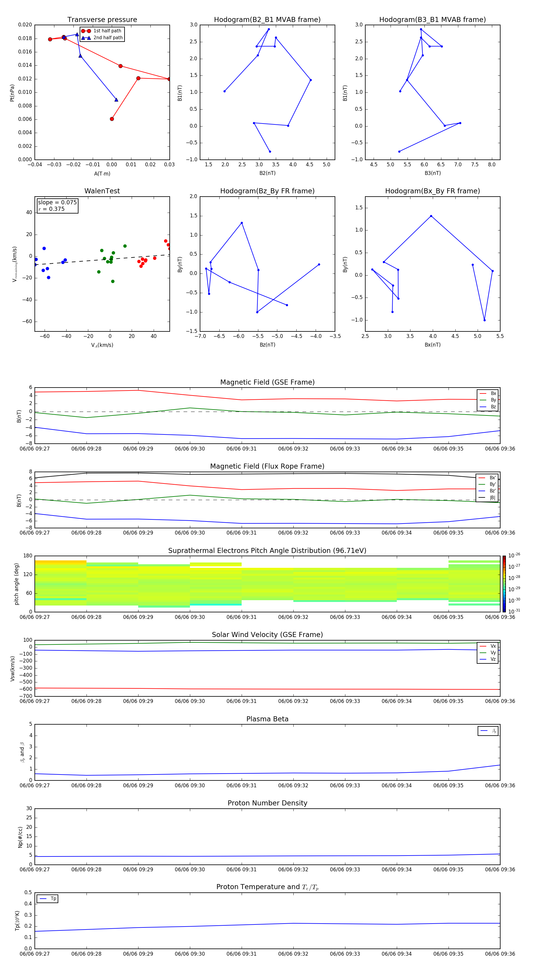Click the "Bz(nT)" x-axis label

[x=267, y=345]
